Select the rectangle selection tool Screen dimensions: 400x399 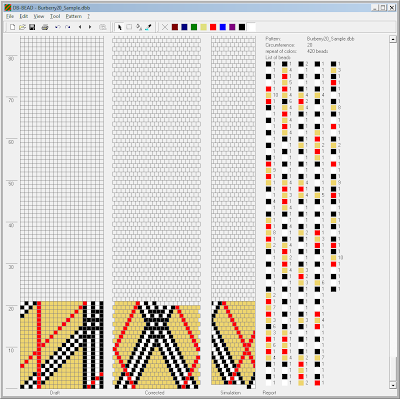129,27
